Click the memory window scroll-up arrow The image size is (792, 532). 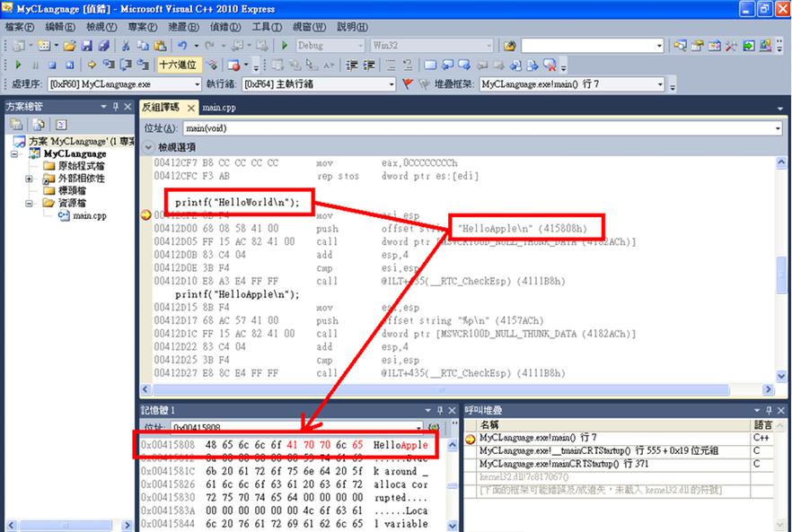coord(452,445)
